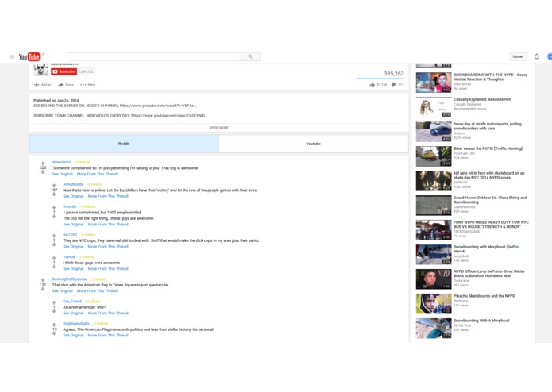Viewport: 552px width, 392px height.
Task: Open 'NYPD Officer Larry DePrimo' video title
Action: [x=489, y=274]
